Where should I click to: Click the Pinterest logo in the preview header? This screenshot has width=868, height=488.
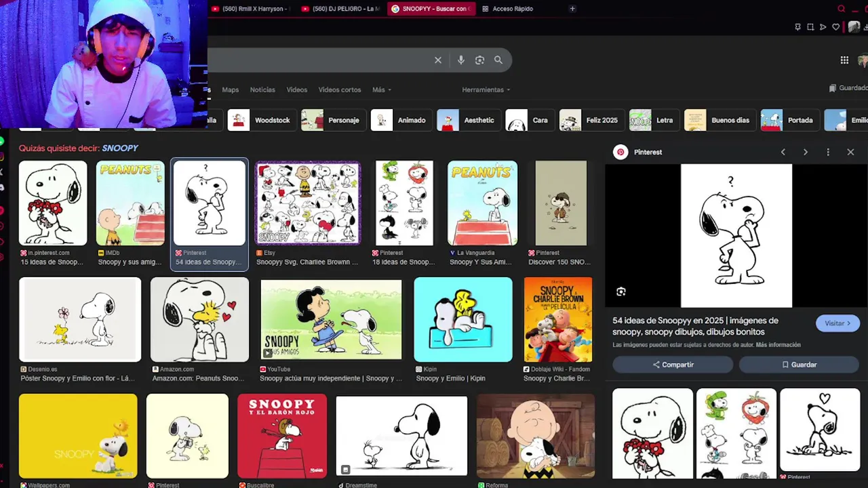pos(620,152)
